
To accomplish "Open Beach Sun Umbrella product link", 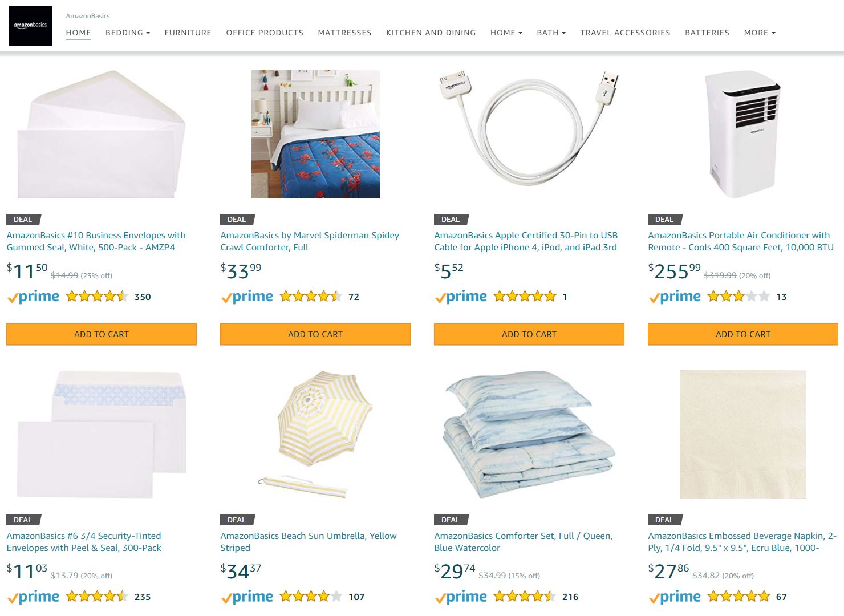I will point(308,542).
